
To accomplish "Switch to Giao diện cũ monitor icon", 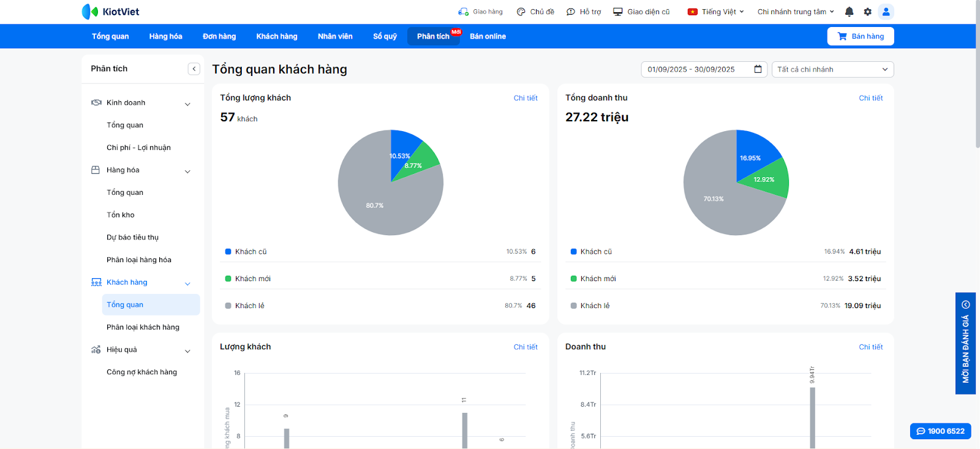I will (618, 12).
